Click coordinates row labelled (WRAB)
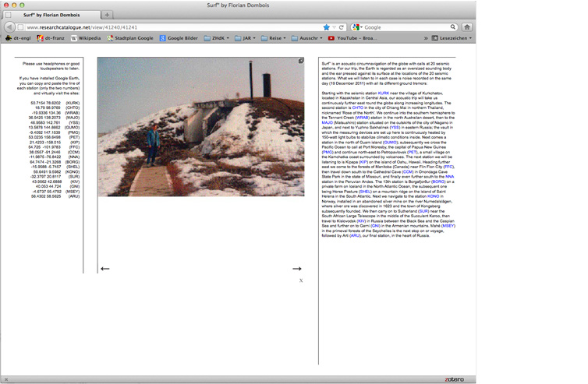 (x=55, y=113)
